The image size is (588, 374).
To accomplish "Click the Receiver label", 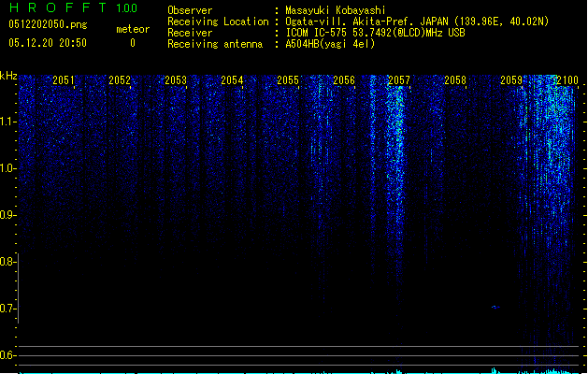I will click(190, 33).
